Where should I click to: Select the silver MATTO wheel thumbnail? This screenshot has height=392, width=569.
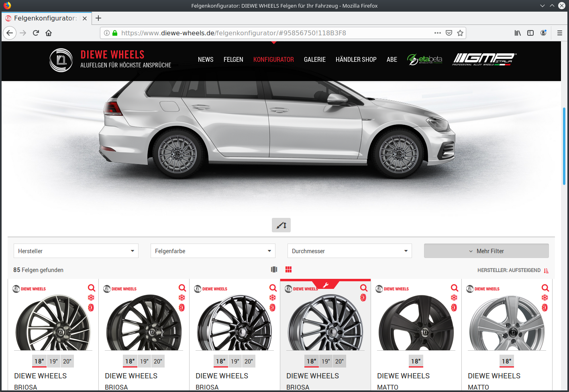click(507, 323)
